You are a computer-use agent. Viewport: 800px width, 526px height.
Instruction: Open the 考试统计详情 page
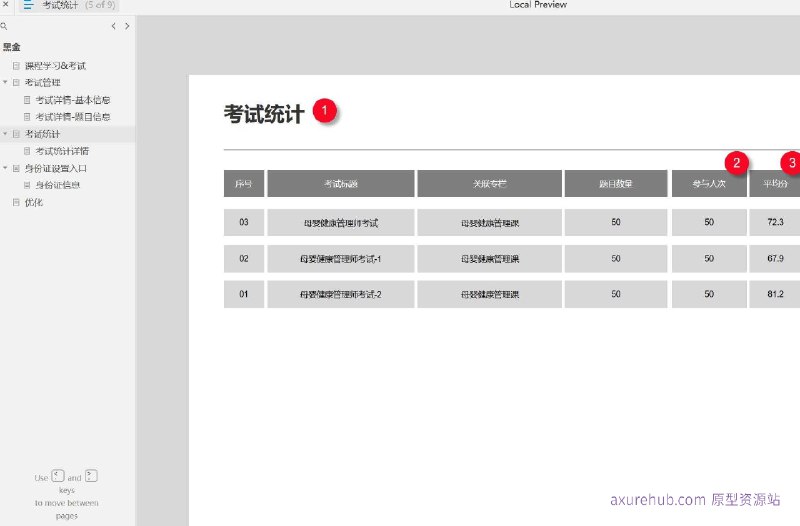62,151
